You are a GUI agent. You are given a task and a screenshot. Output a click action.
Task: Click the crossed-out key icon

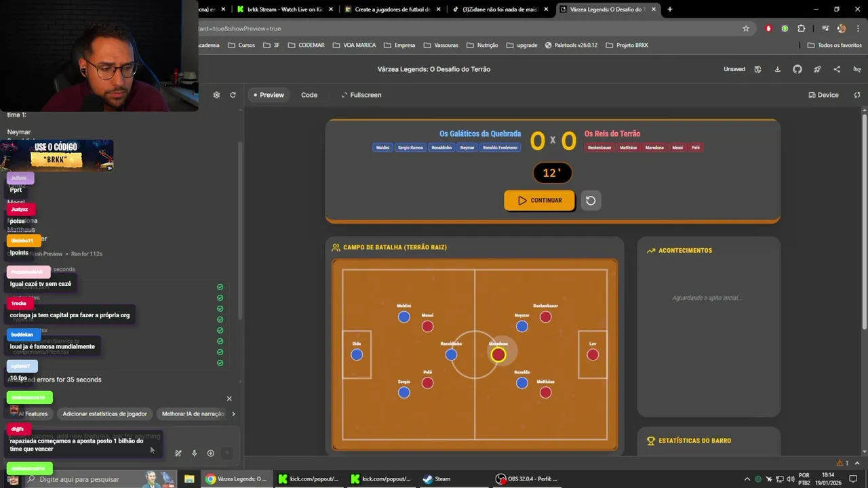point(857,69)
